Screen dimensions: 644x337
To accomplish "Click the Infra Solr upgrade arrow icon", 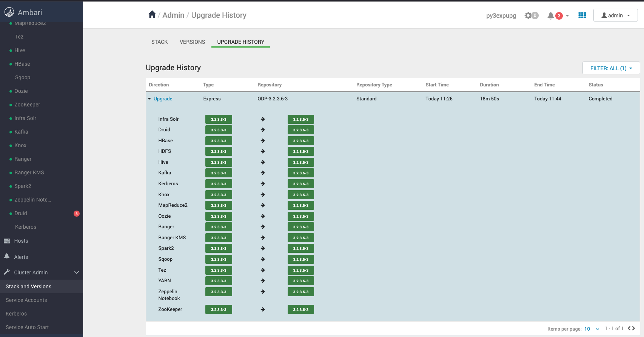I will pos(263,119).
